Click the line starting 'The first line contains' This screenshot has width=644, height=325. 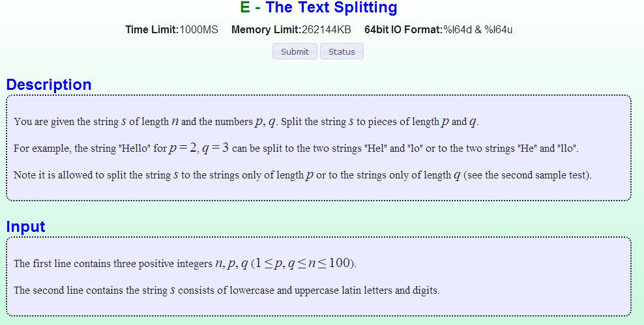pos(185,263)
